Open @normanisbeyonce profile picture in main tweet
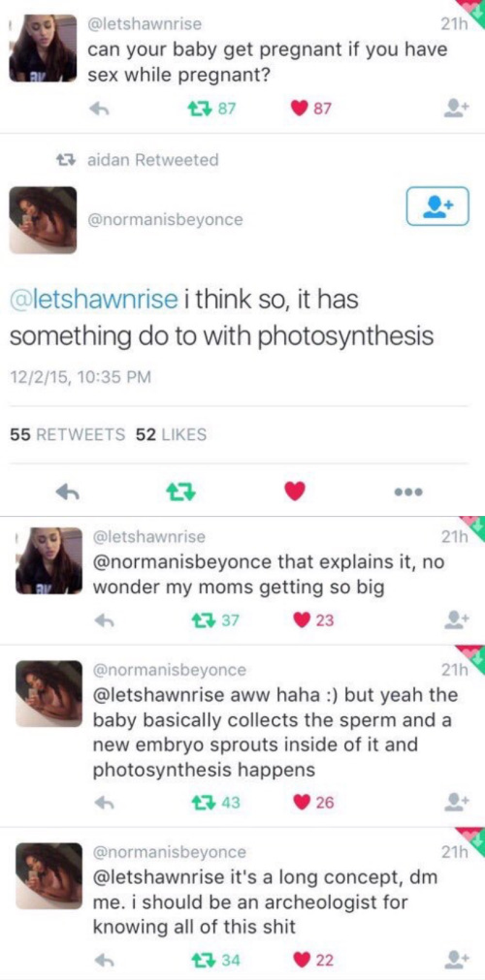Viewport: 485px width, 980px height. [x=43, y=219]
